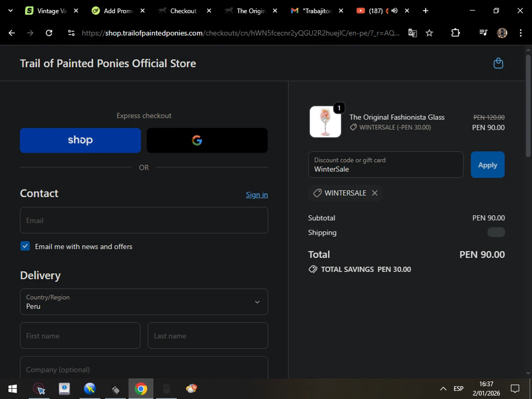Switch to The Origin tab
Viewport: 532px width, 399px height.
point(246,11)
